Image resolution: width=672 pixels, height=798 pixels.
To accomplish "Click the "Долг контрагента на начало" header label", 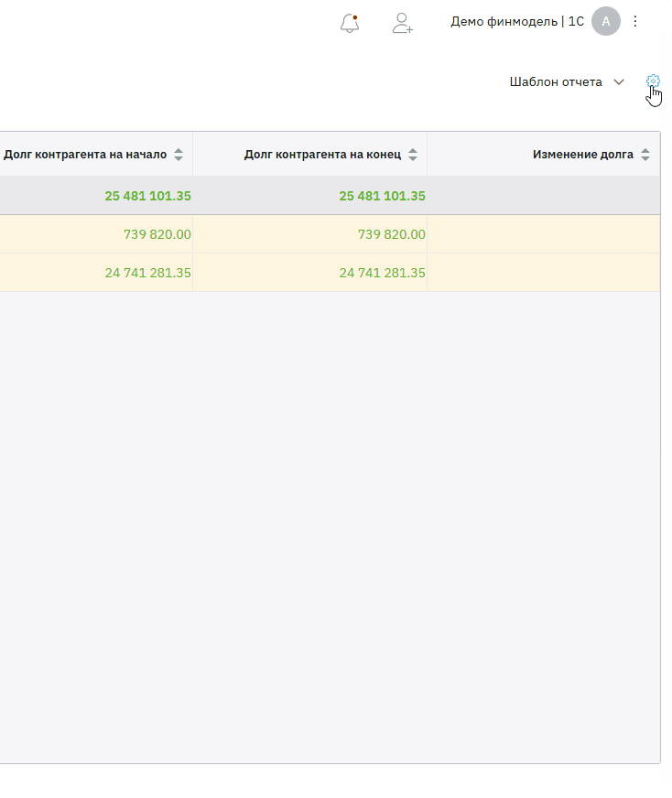I will click(85, 155).
